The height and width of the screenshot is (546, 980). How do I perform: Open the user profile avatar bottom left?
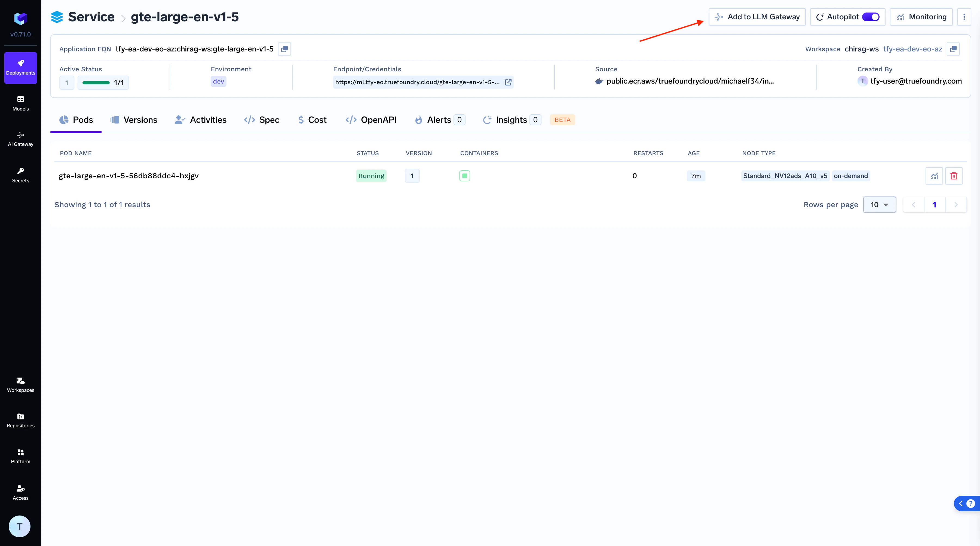19,526
